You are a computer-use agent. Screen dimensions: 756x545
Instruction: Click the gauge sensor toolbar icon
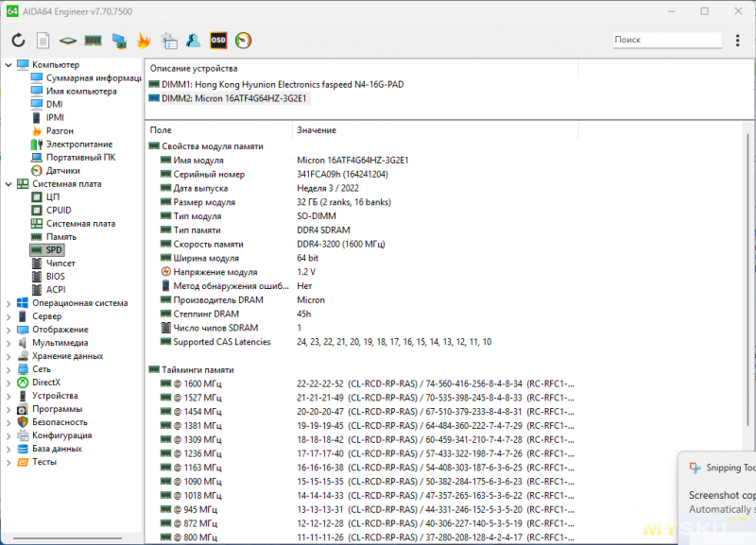point(244,41)
